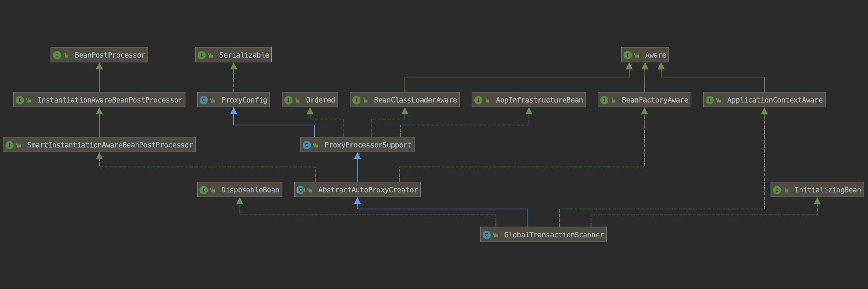This screenshot has width=868, height=289.
Task: Select the ApplicationContextAware interface node
Action: 764,100
